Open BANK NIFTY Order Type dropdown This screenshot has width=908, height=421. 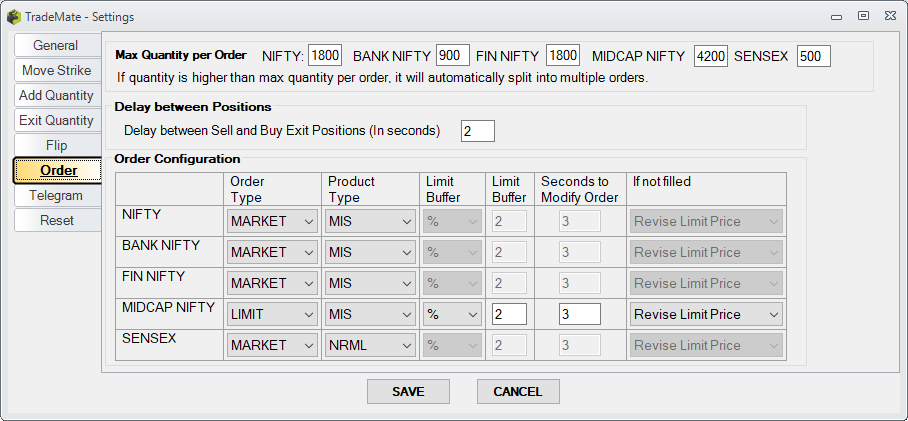272,252
